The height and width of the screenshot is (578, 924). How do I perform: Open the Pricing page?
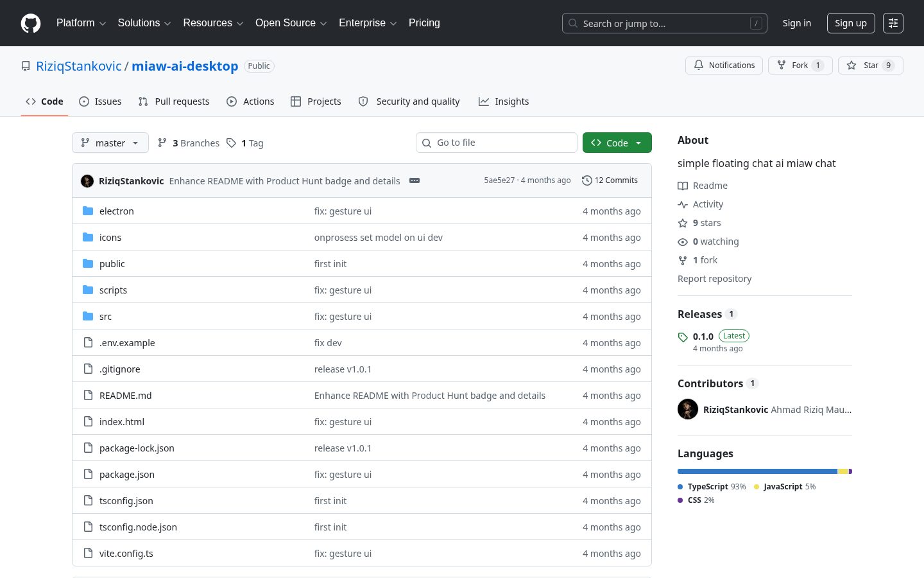pyautogui.click(x=424, y=23)
